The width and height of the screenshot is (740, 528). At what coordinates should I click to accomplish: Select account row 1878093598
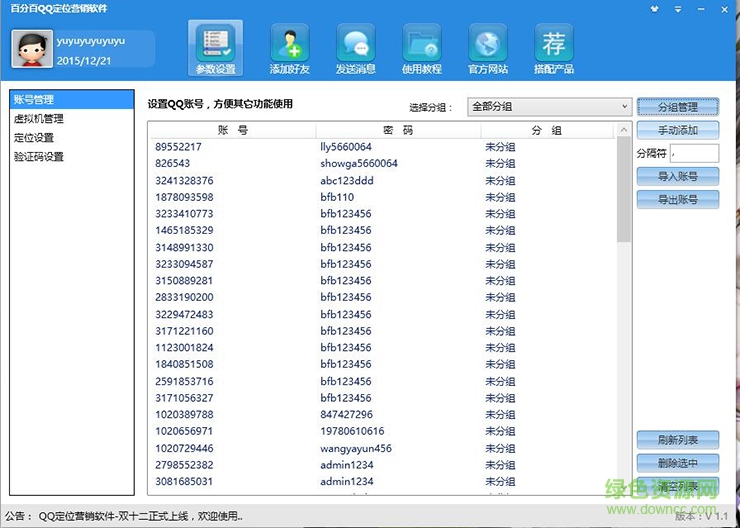pos(383,197)
